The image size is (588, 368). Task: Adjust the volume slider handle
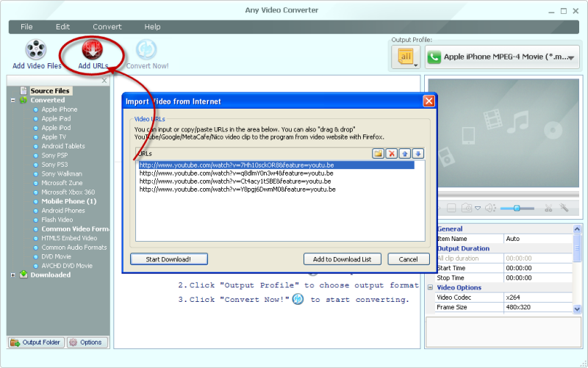517,208
